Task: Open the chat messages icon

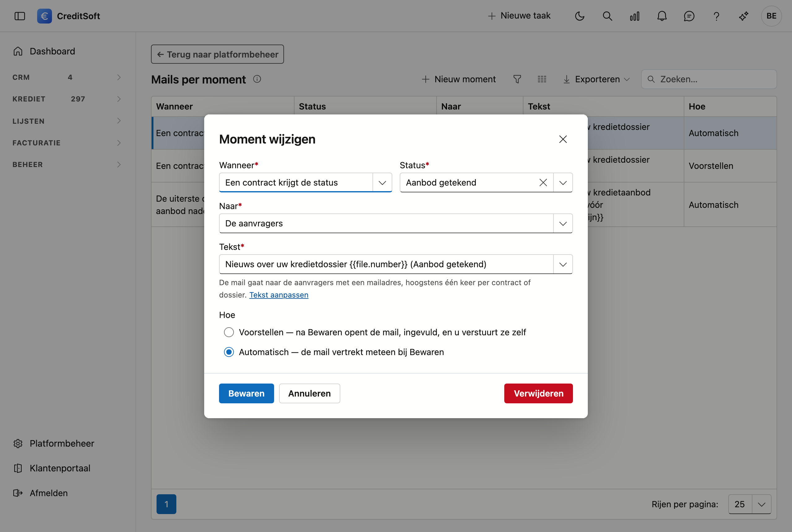Action: (689, 16)
